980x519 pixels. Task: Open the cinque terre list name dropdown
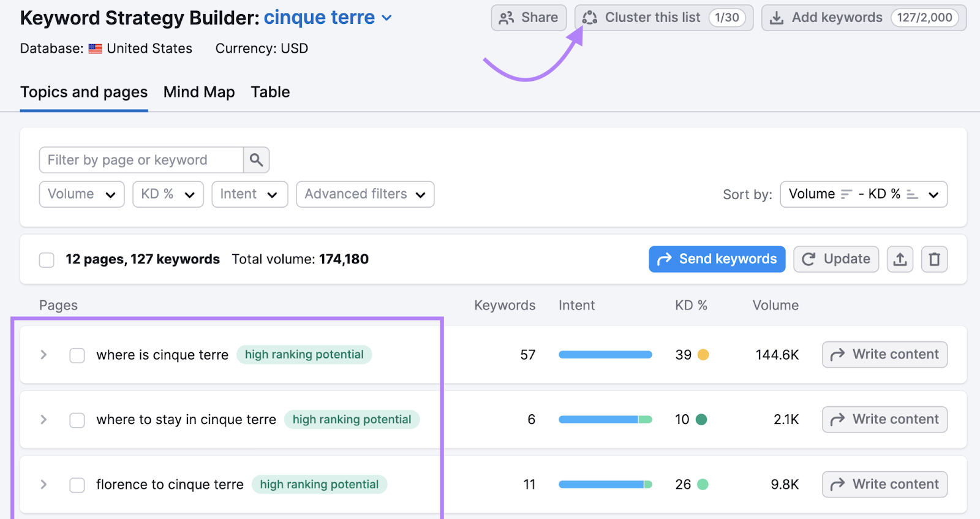[x=328, y=18]
